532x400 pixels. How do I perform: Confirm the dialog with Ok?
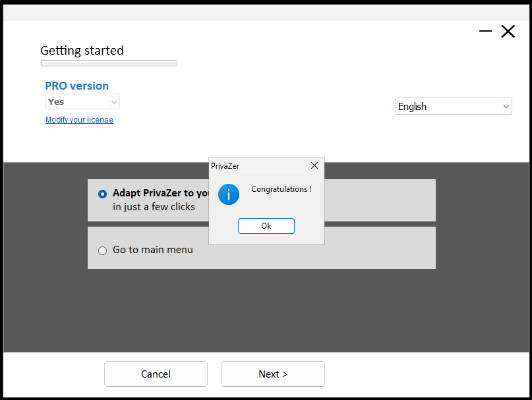coord(266,226)
